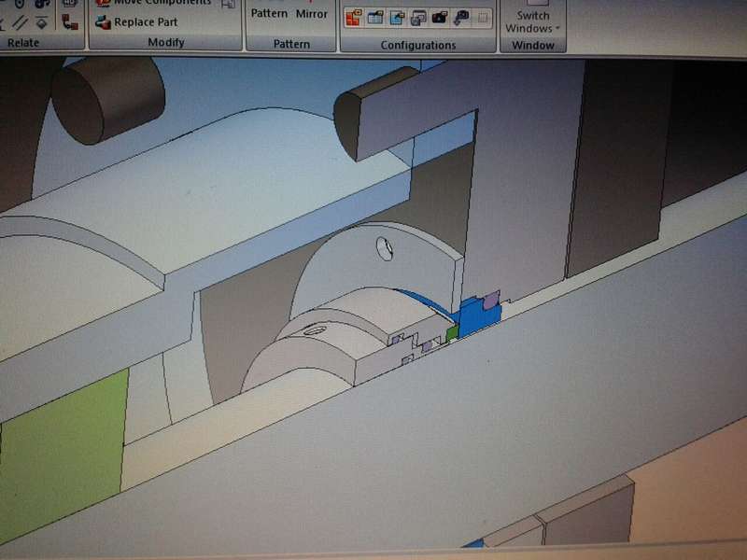Click the Replace Part icon
747x560 pixels.
pos(103,21)
